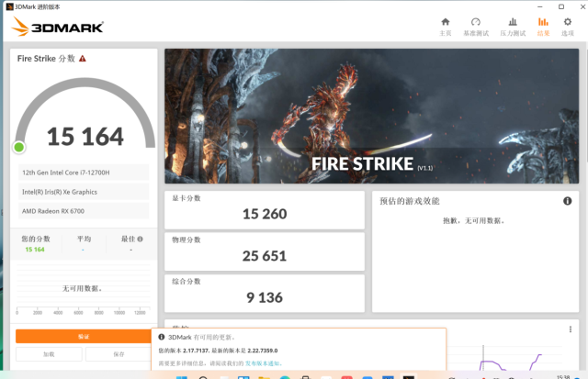Open the 发布版本通知 release notes link
588x379 pixels.
tap(264, 363)
